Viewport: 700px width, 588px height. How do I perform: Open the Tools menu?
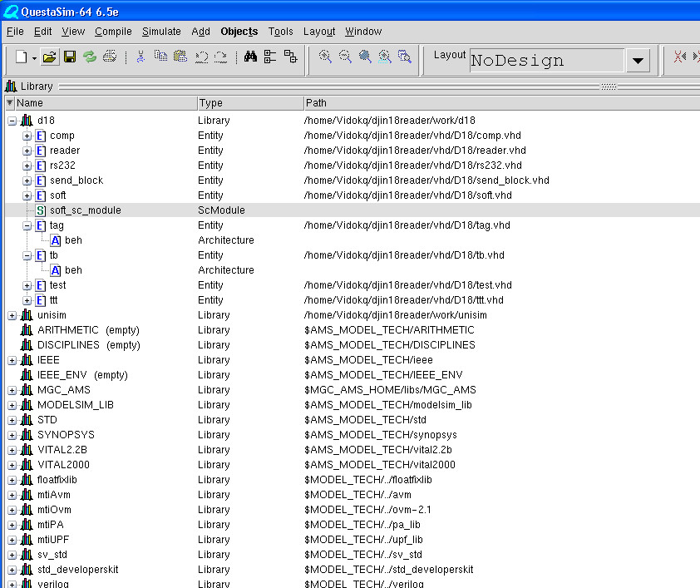281,32
